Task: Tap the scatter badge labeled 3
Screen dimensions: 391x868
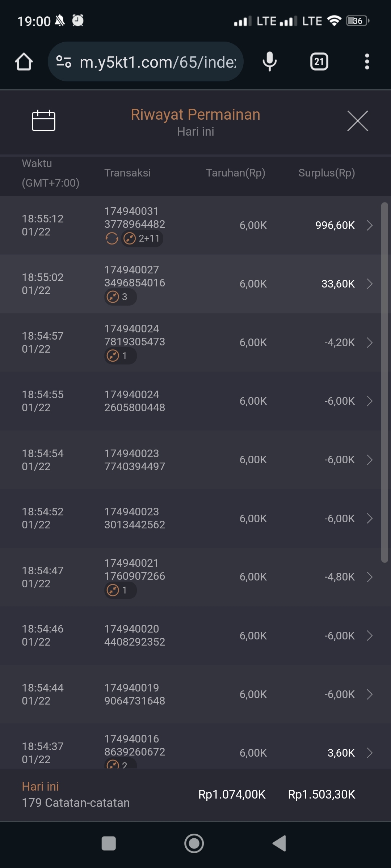Action: tap(120, 297)
